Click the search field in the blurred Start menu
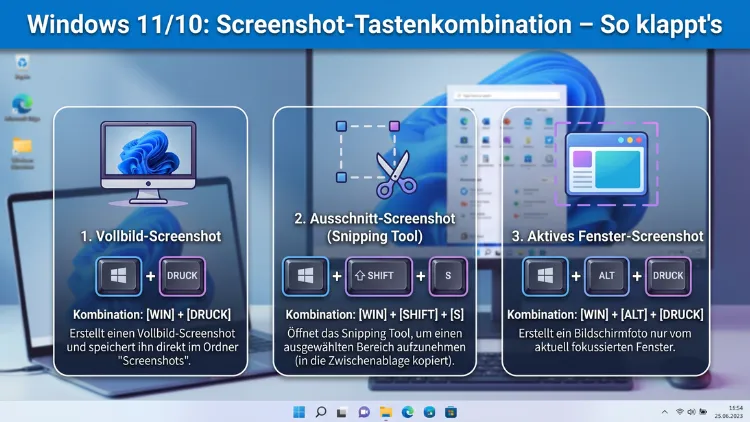The height and width of the screenshot is (422, 750). [507, 96]
